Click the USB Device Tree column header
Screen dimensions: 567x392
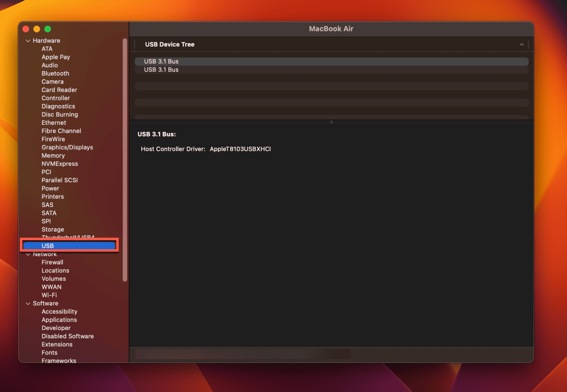point(170,45)
